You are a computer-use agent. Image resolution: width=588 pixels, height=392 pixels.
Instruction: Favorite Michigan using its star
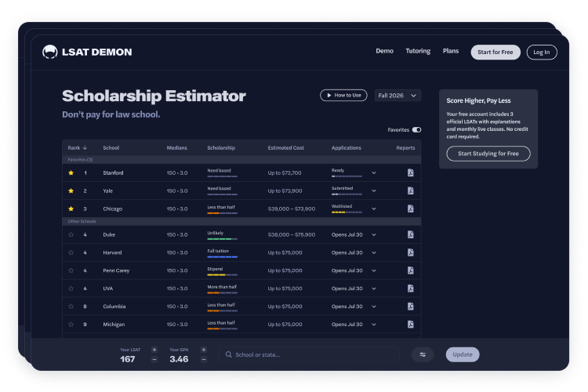click(x=71, y=325)
